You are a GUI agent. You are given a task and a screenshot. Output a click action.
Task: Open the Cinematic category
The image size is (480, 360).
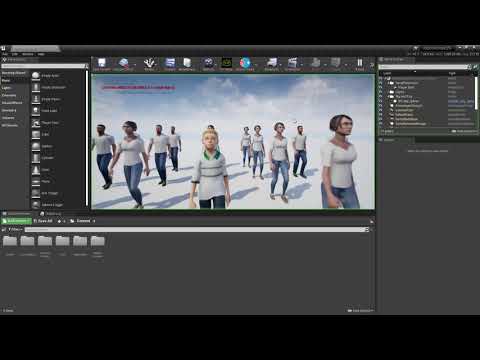tap(15, 95)
